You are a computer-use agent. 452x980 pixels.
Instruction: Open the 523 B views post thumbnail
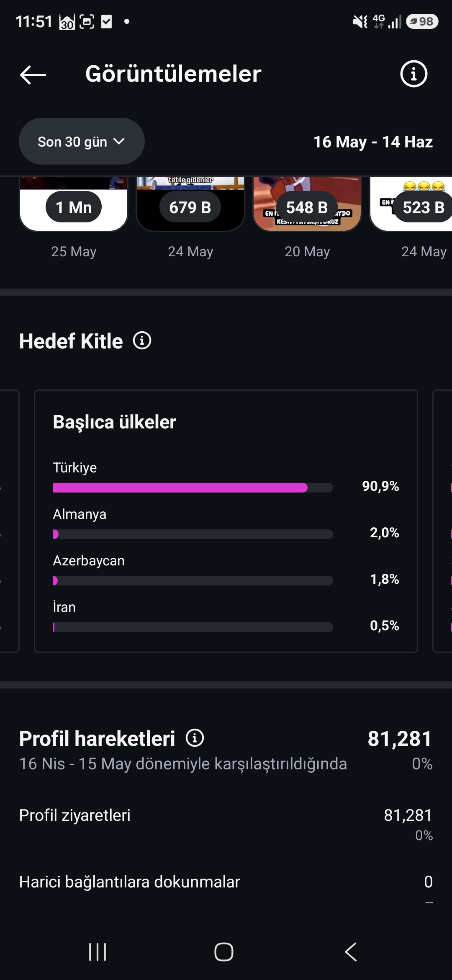411,204
